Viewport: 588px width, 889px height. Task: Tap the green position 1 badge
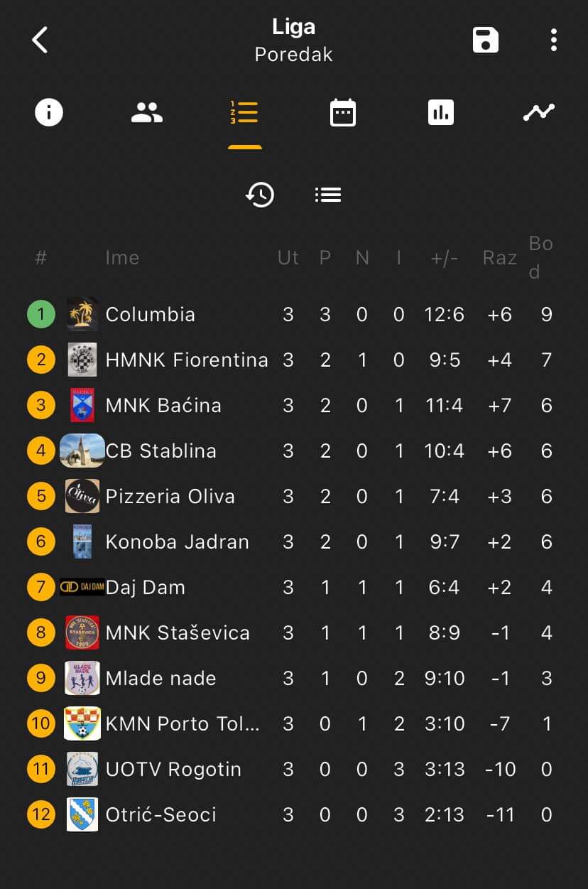pos(41,314)
